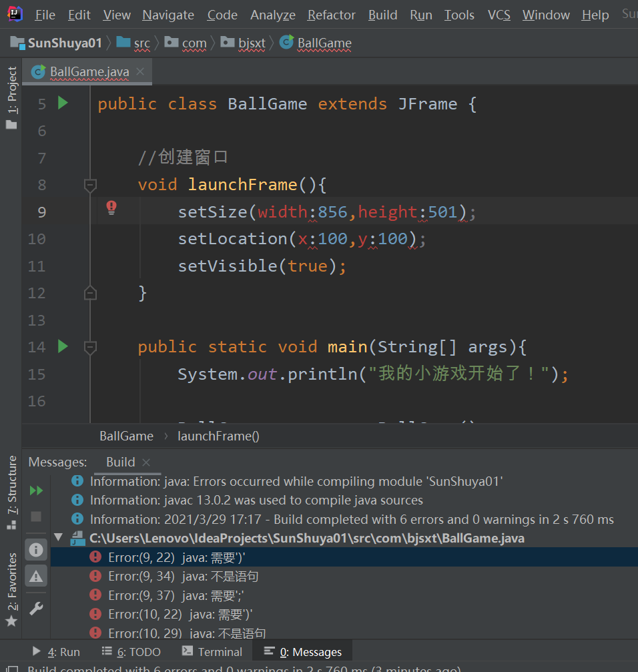
Task: Click the println statement on line 15
Action: click(373, 374)
